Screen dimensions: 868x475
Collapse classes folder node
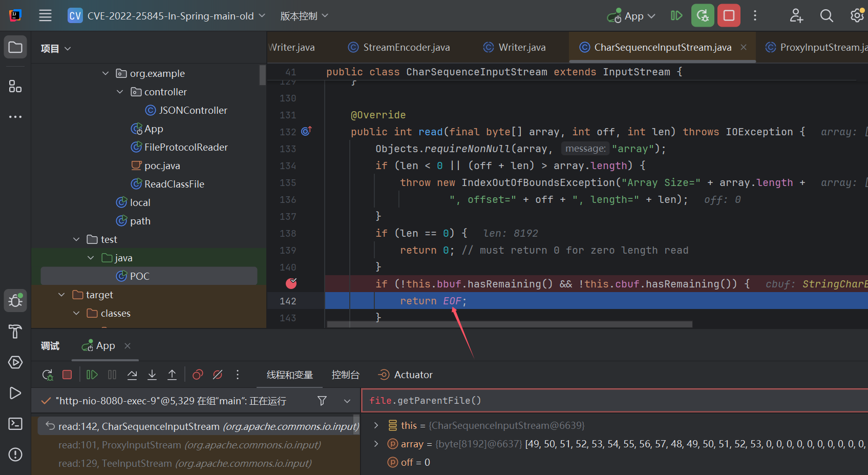click(76, 313)
